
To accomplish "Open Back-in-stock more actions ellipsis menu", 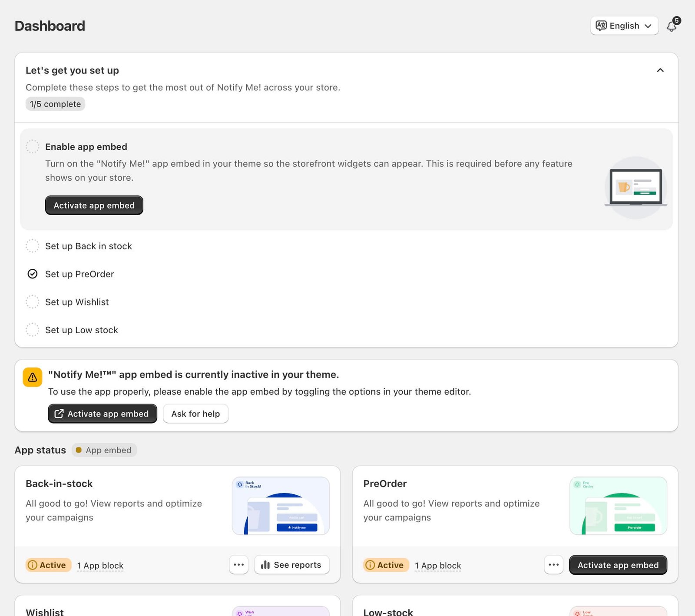I will pyautogui.click(x=239, y=565).
